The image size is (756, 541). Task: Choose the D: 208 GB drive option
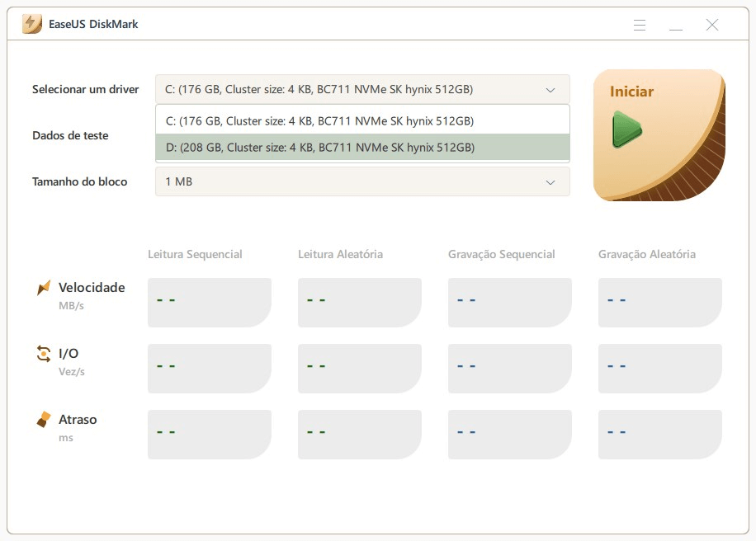[x=362, y=147]
